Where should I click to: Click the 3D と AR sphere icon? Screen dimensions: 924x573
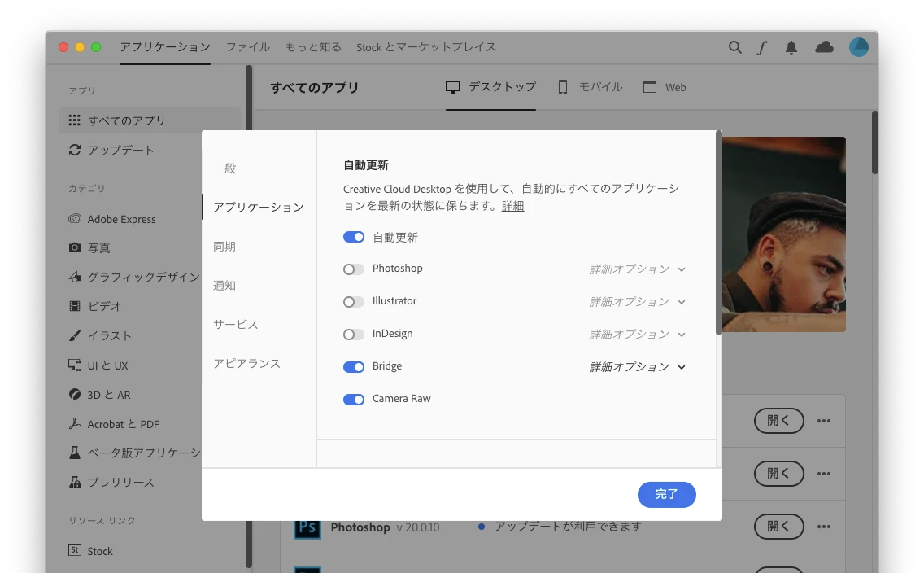pyautogui.click(x=74, y=395)
